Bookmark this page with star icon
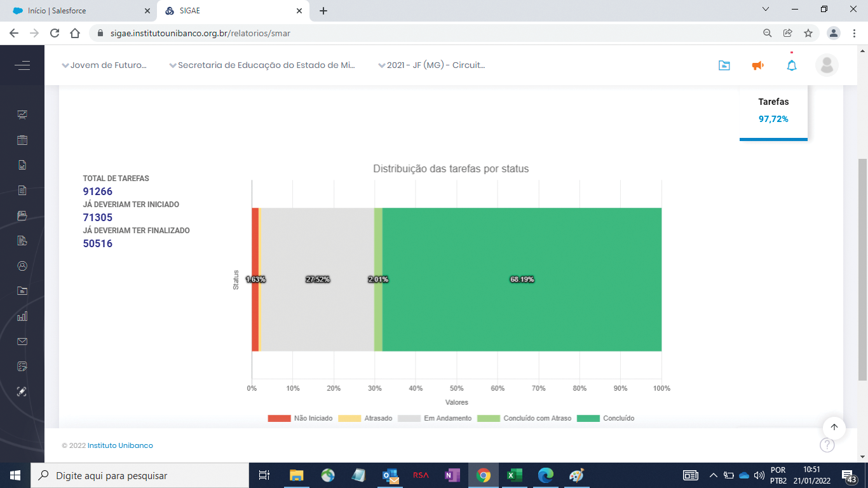Screen dimensions: 868x488 (808, 33)
